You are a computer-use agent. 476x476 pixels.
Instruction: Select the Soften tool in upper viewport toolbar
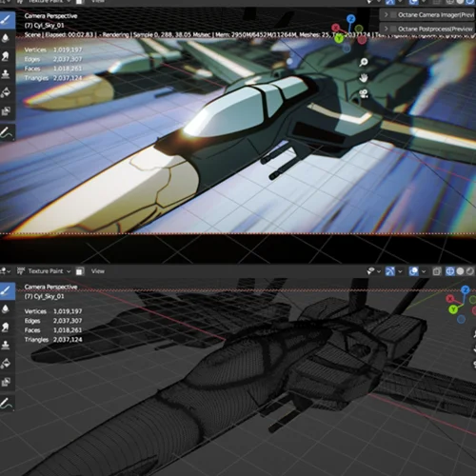[6, 38]
